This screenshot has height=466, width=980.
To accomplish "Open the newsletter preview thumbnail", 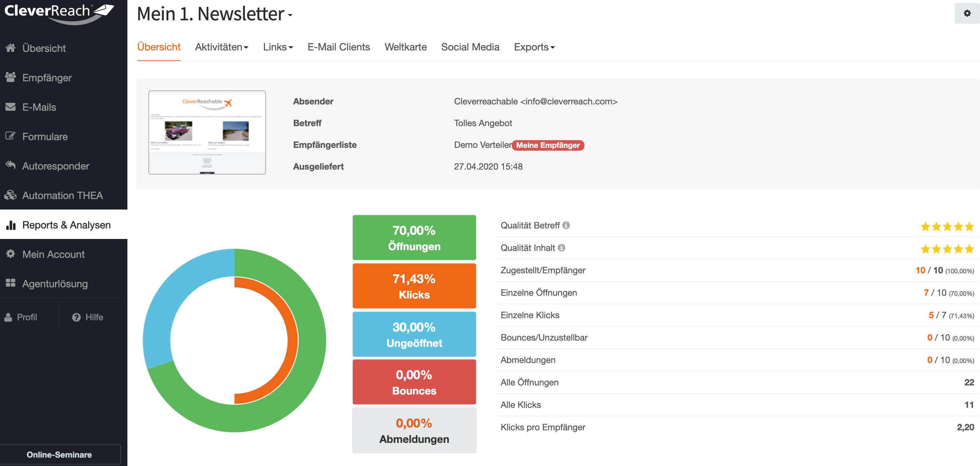I will [x=207, y=132].
